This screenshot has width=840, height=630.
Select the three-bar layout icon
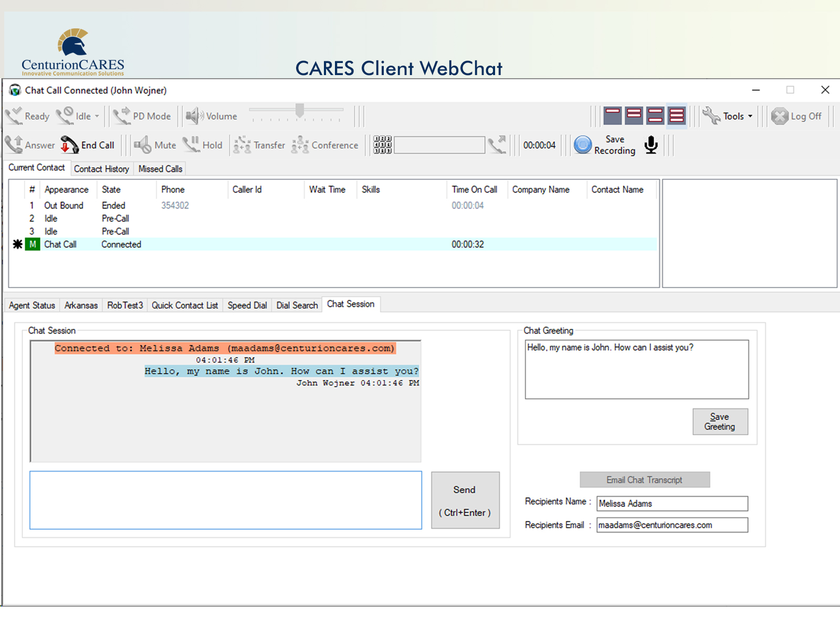click(677, 115)
